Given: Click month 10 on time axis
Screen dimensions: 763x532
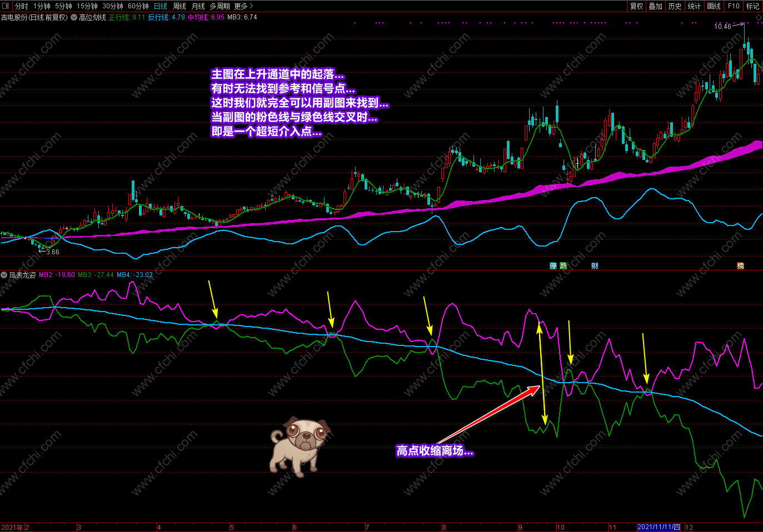Looking at the screenshot, I should [561, 527].
